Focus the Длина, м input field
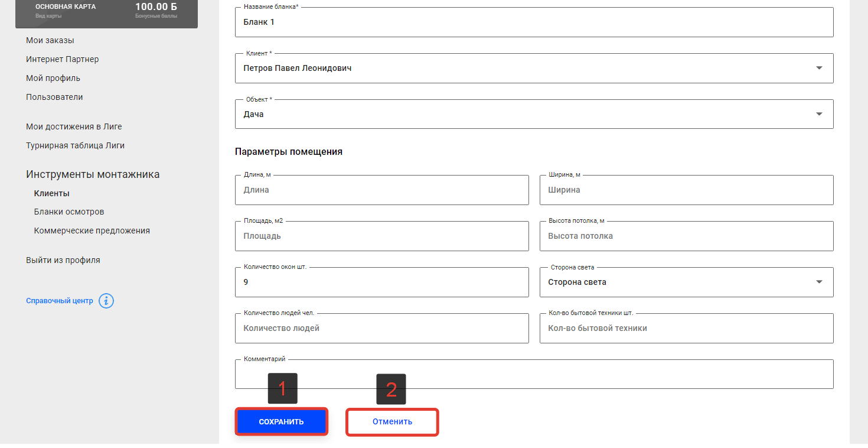This screenshot has width=868, height=448. tap(381, 190)
